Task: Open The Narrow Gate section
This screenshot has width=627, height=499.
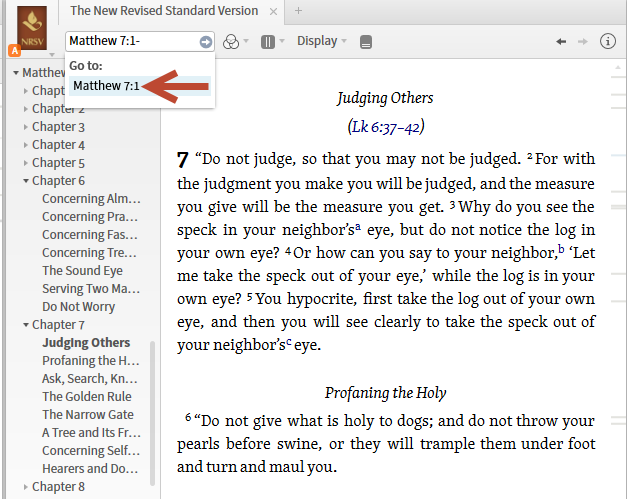Action: [88, 415]
